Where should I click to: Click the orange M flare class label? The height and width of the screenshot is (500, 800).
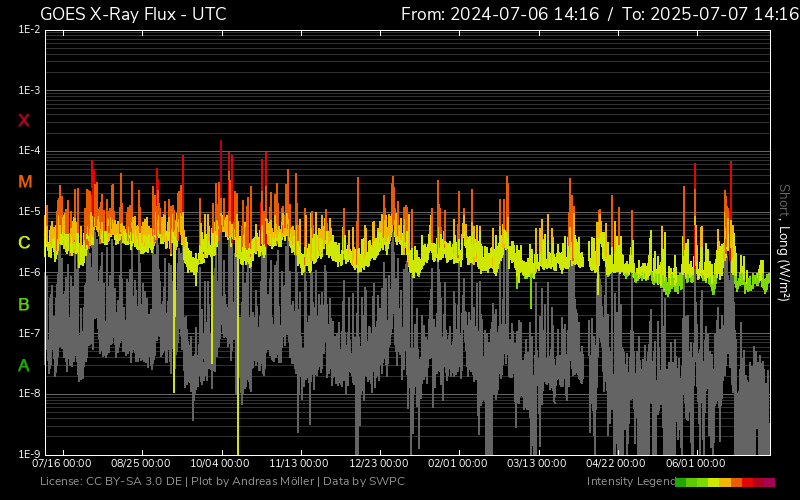click(25, 182)
